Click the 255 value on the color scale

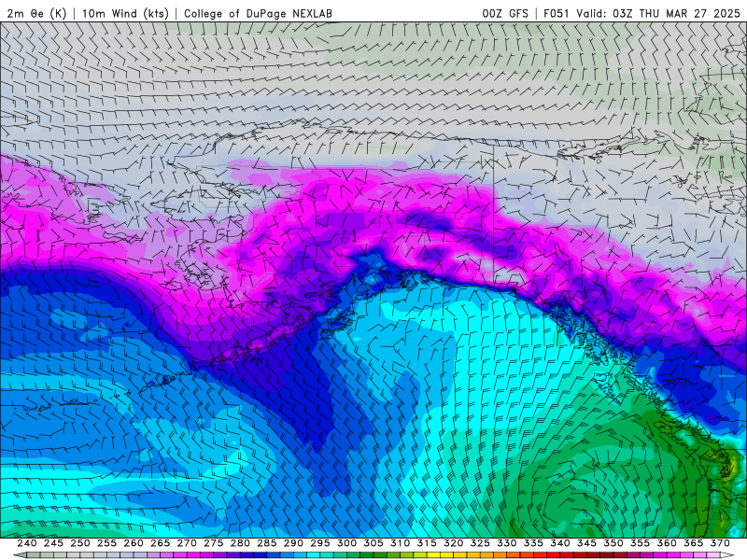tap(106, 543)
